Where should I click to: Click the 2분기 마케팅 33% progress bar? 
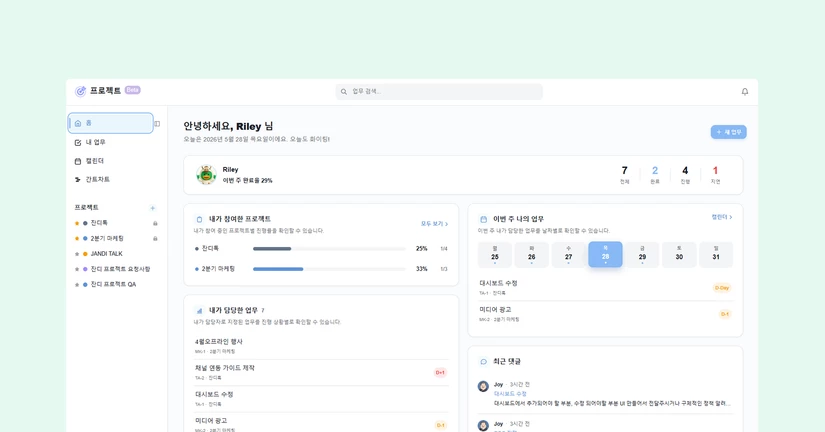point(329,269)
